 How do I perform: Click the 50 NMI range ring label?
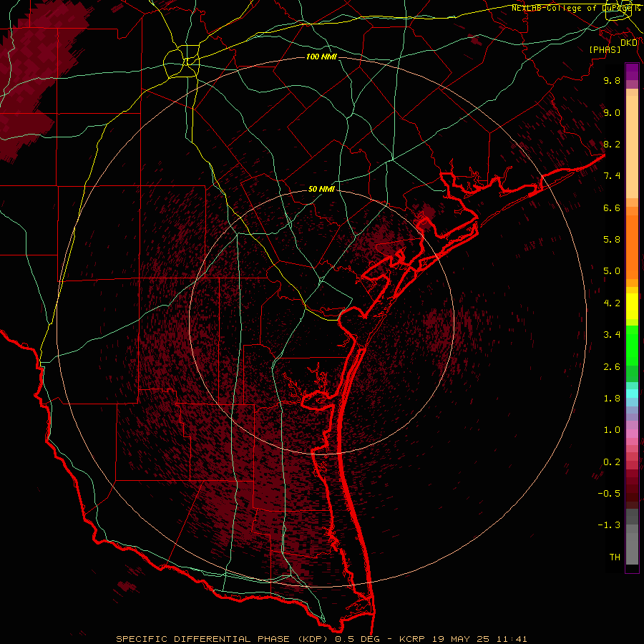point(321,189)
